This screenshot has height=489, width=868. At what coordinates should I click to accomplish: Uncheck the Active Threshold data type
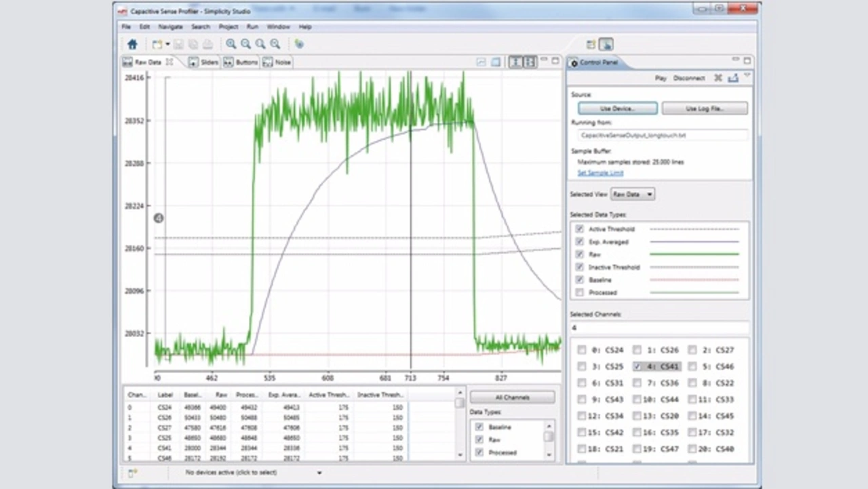click(580, 229)
